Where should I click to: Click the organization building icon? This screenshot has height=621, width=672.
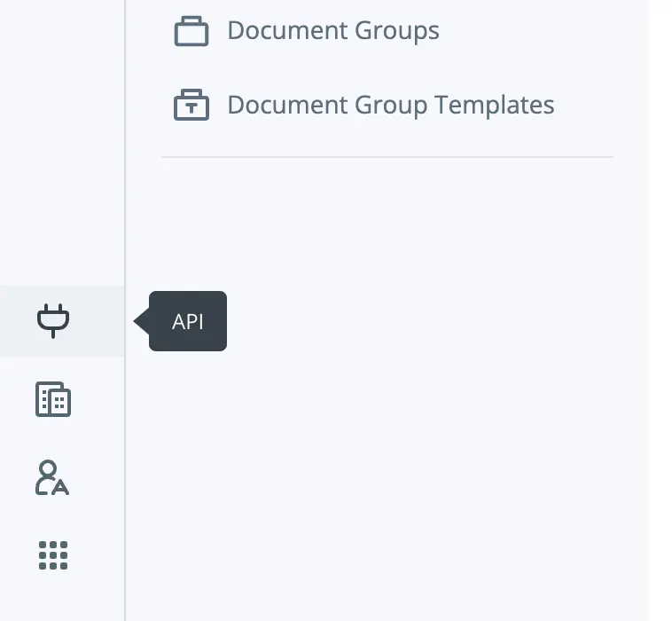pos(53,399)
